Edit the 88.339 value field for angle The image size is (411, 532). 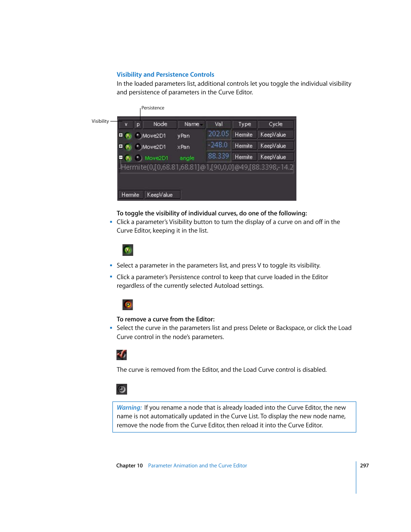[218, 156]
